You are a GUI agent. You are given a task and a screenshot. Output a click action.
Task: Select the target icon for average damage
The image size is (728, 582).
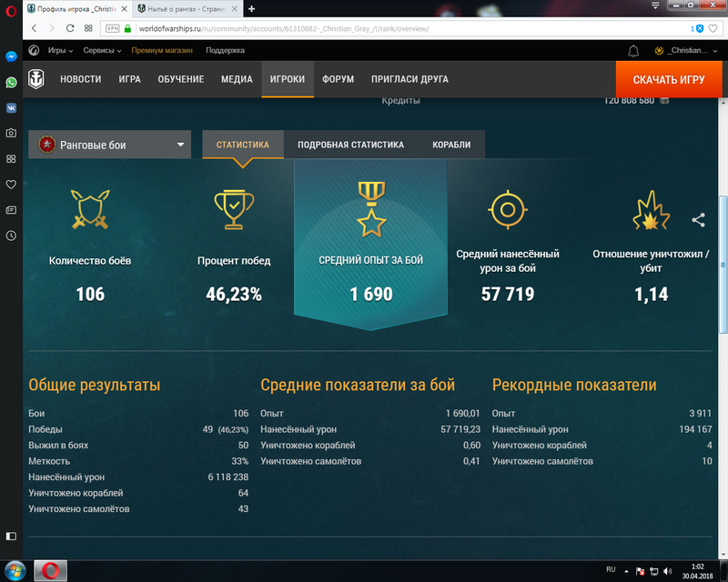tap(507, 209)
